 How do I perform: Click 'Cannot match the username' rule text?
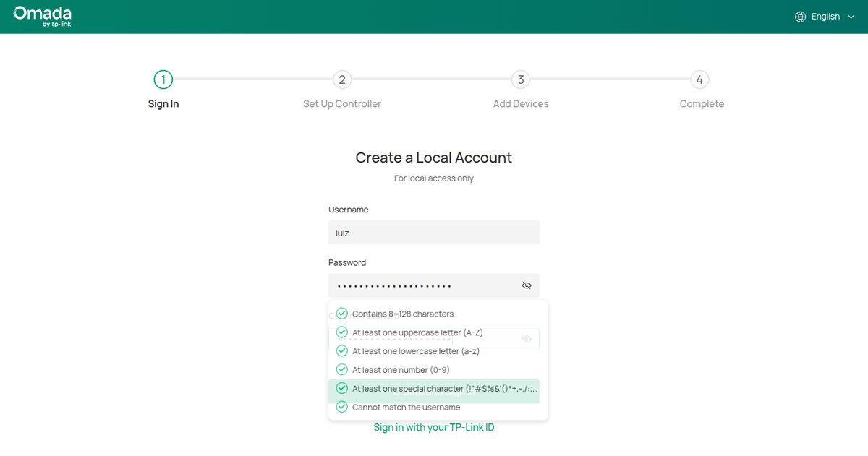407,407
